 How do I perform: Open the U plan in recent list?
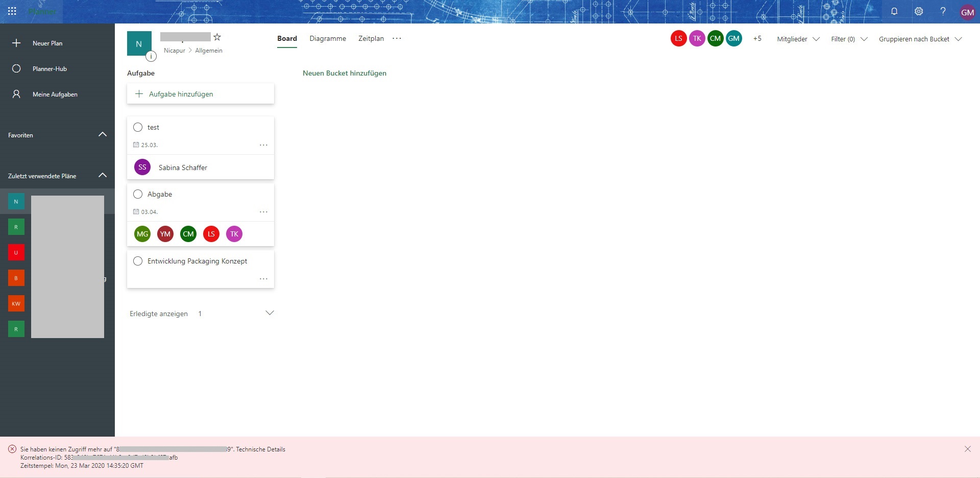pos(16,252)
